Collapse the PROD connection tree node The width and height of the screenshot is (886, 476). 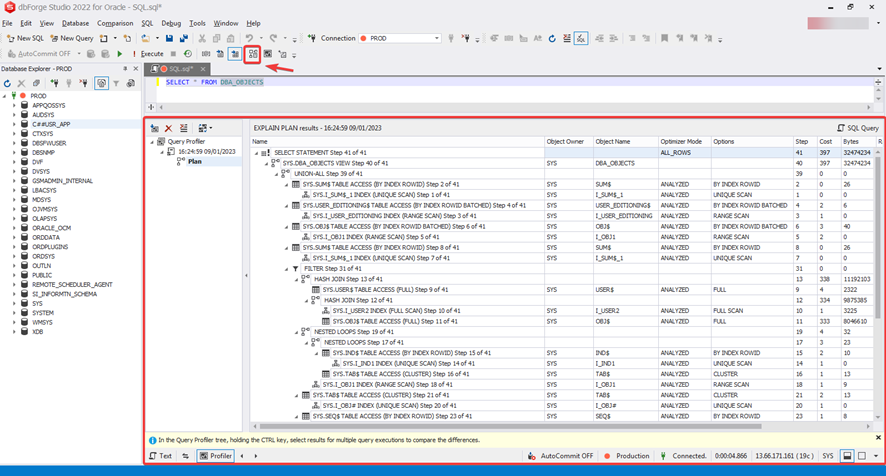6,96
